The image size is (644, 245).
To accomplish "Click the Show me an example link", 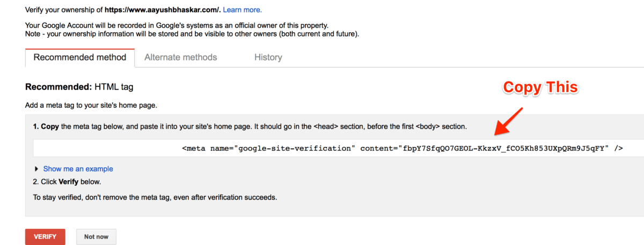I will point(78,169).
